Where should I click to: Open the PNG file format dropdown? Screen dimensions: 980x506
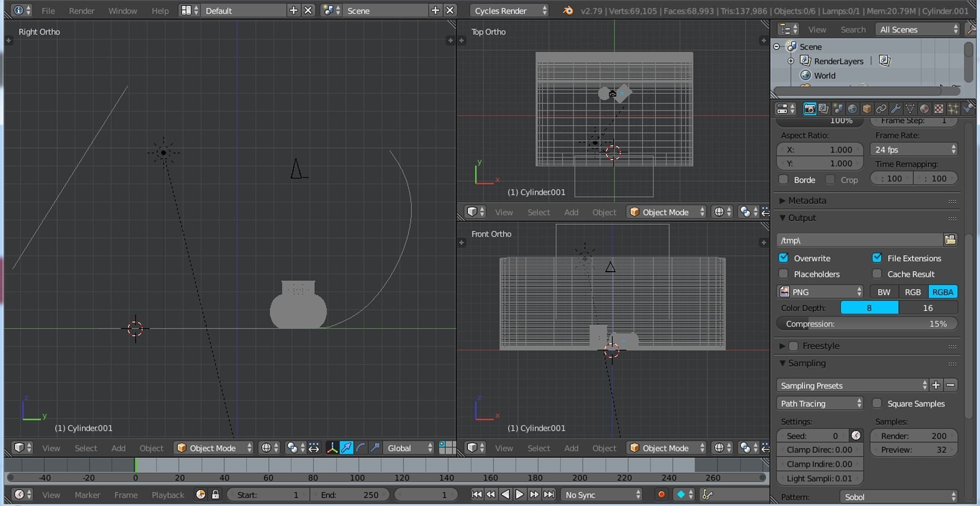pos(820,292)
